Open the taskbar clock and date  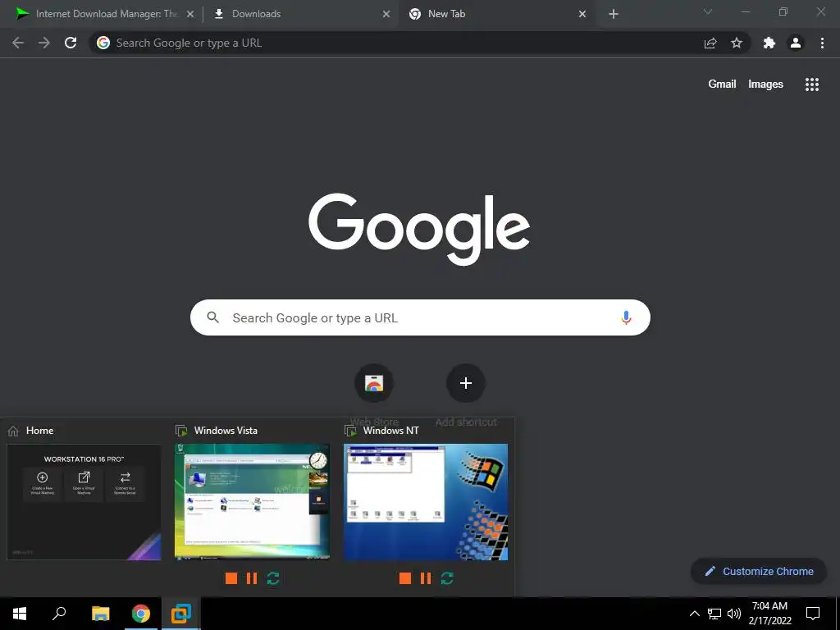(x=769, y=614)
